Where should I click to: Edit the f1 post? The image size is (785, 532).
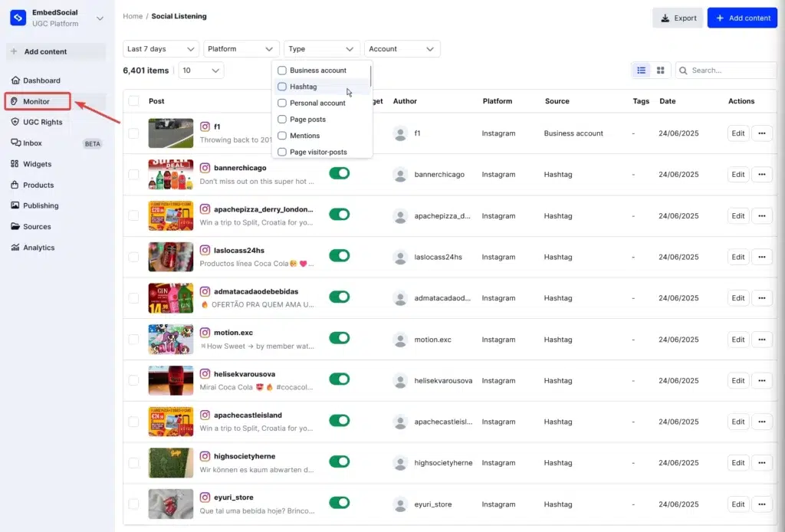[738, 133]
